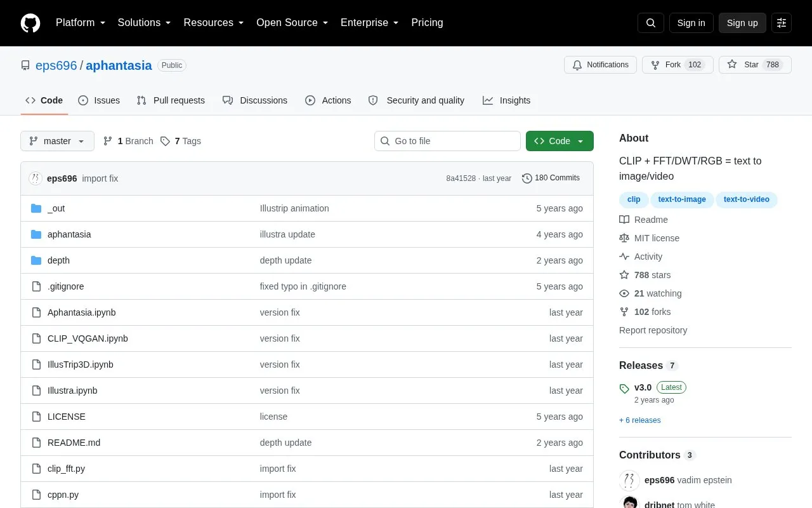
Task: Click the v3.0 release tag icon
Action: tap(624, 388)
